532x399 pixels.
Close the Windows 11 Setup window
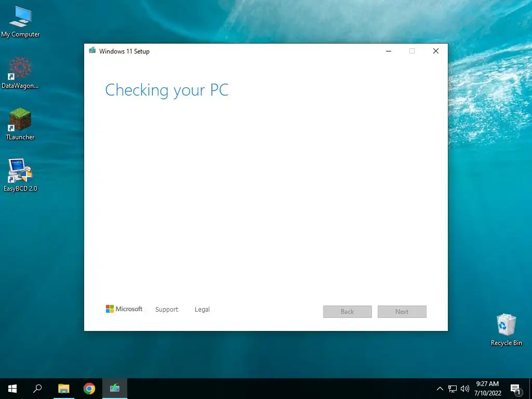pyautogui.click(x=436, y=51)
